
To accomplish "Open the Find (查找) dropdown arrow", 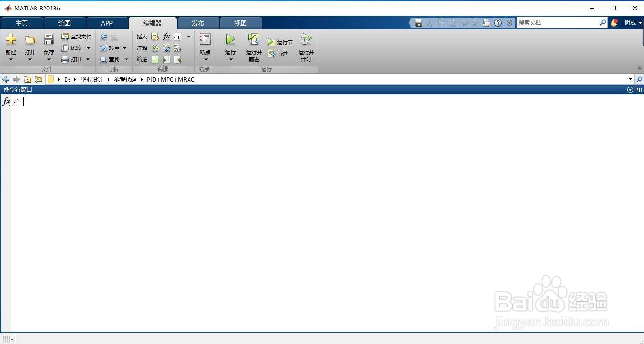I will (127, 59).
